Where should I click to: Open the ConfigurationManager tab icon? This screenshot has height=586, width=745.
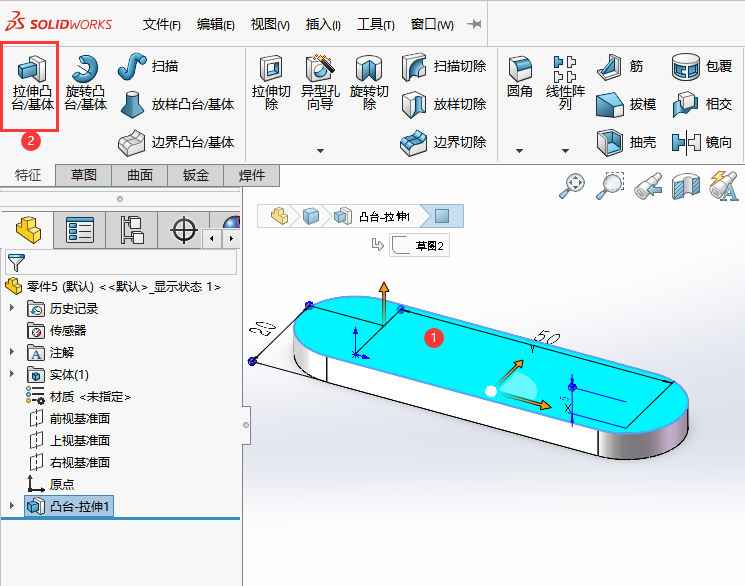point(132,230)
